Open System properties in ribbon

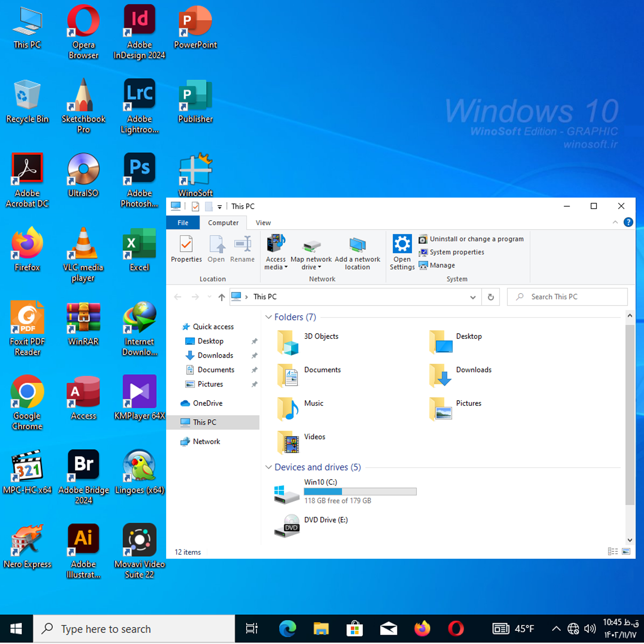(451, 252)
